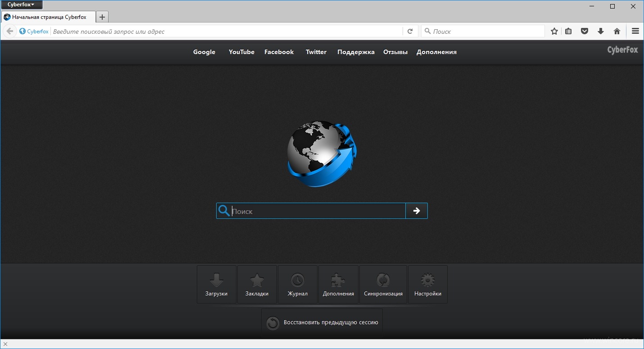Screen dimensions: 644x349
Task: Click the magnifier icon in center search box
Action: pos(224,211)
